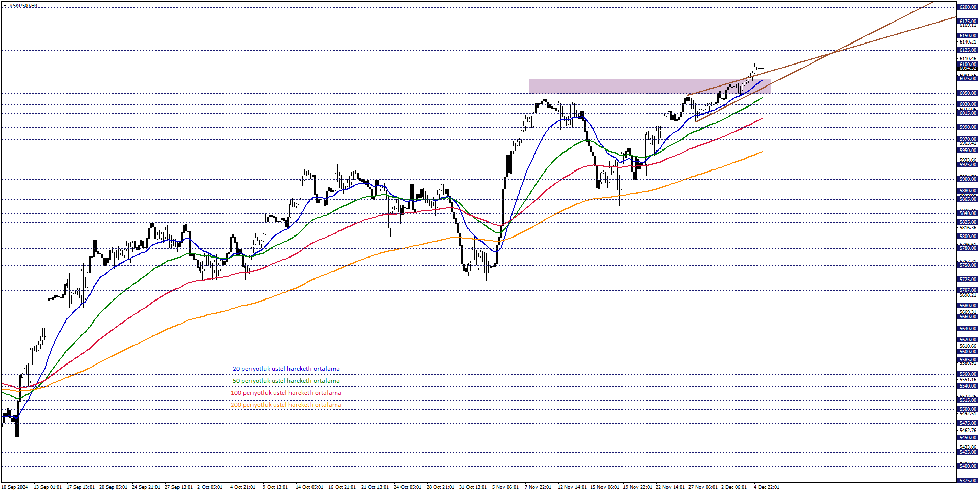Click the '24 Oct 05:01' time axis label

[408, 487]
